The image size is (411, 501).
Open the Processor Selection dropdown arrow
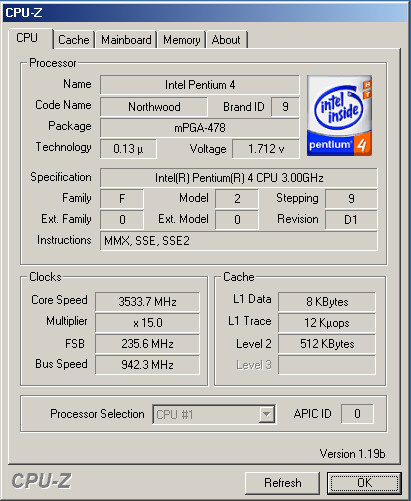pyautogui.click(x=266, y=414)
